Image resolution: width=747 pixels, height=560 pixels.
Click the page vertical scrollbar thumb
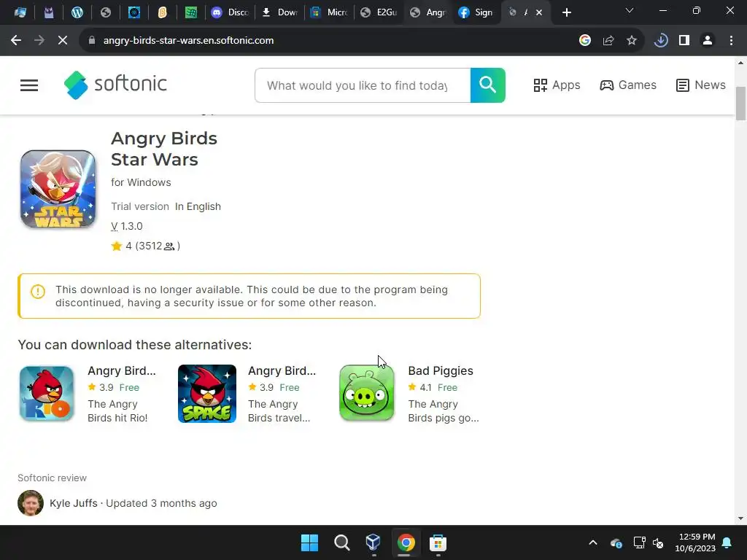pyautogui.click(x=741, y=104)
